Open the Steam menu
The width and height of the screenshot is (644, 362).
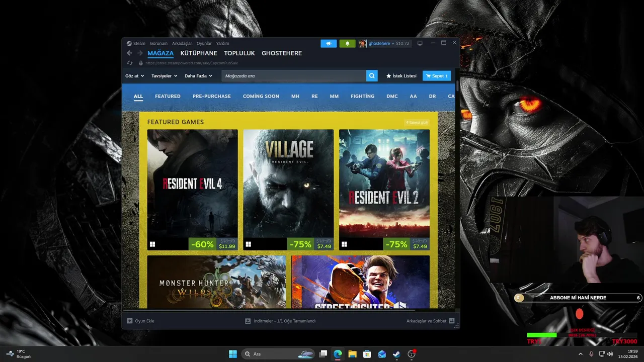coord(139,44)
